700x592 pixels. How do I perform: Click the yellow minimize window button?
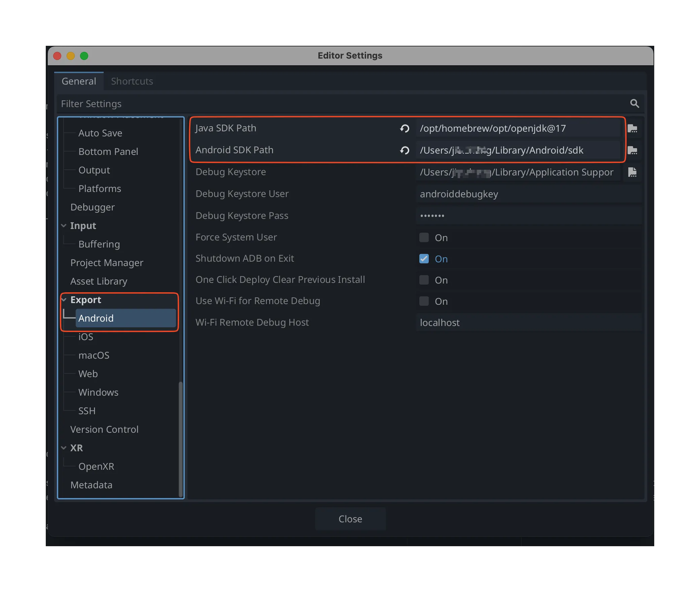click(x=71, y=56)
